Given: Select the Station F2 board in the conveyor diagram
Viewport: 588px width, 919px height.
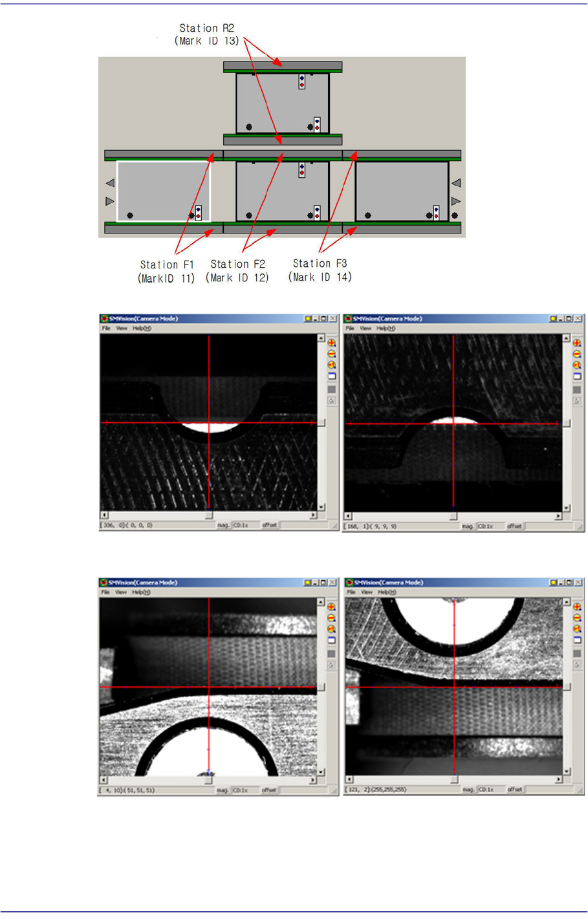Looking at the screenshot, I should [283, 191].
